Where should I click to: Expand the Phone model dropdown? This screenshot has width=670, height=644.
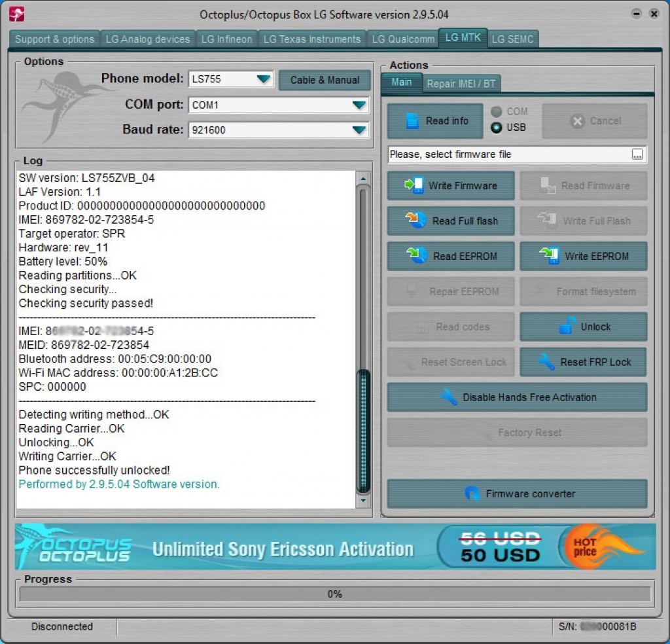(x=263, y=79)
